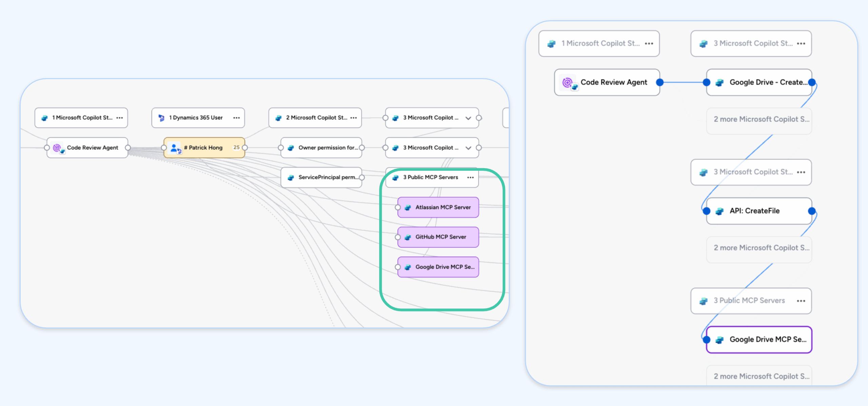Click blue connector dot right of Code Review Agent
Viewport: 868px width, 406px height.
tap(659, 82)
